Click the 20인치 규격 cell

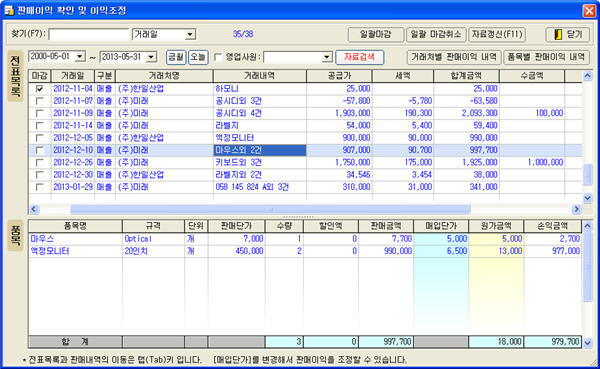153,251
